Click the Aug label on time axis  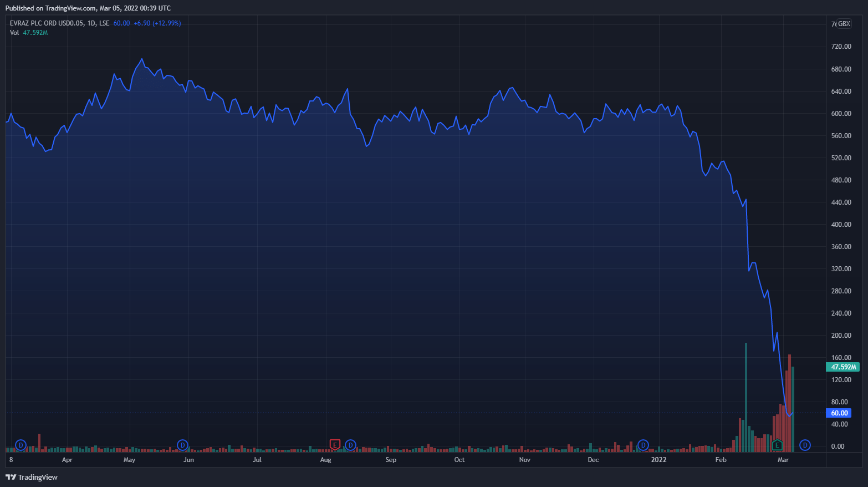pos(325,460)
